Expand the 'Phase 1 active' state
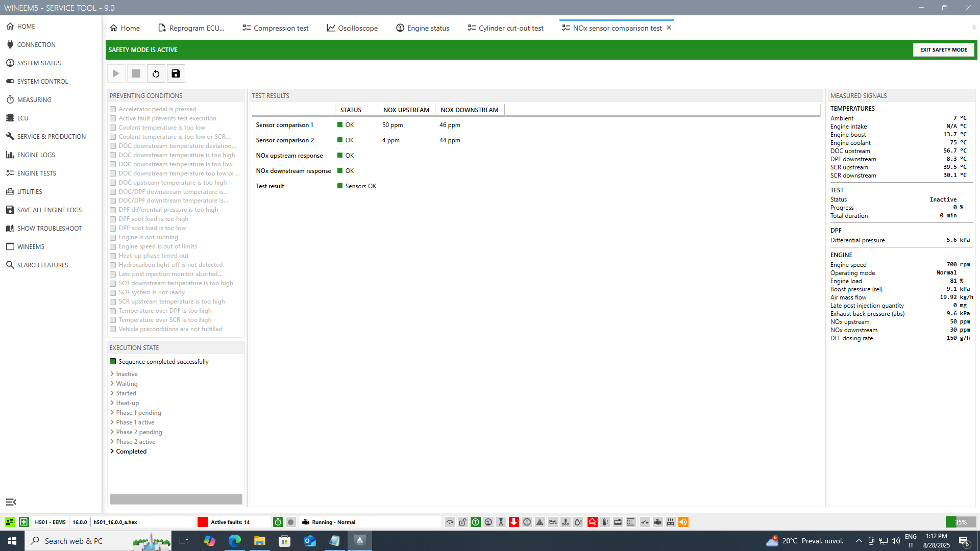 pyautogui.click(x=112, y=422)
